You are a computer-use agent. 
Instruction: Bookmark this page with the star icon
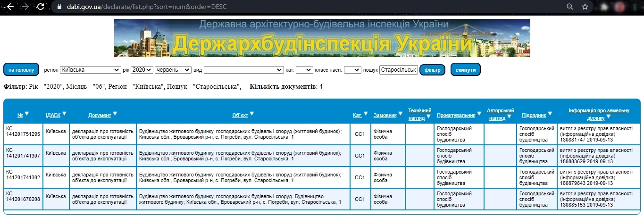(585, 7)
